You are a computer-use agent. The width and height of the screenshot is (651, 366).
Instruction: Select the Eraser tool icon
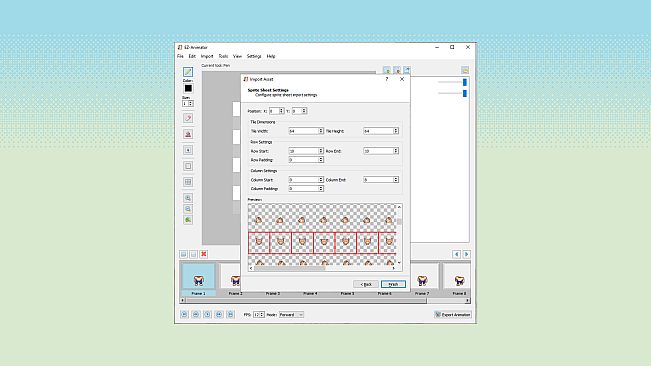point(188,118)
